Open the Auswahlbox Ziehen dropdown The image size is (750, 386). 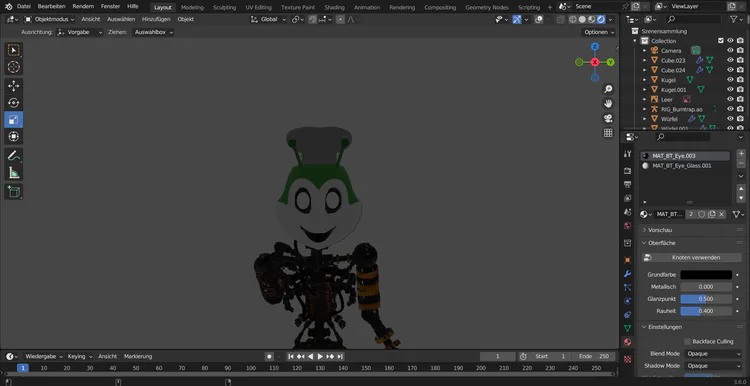click(154, 32)
